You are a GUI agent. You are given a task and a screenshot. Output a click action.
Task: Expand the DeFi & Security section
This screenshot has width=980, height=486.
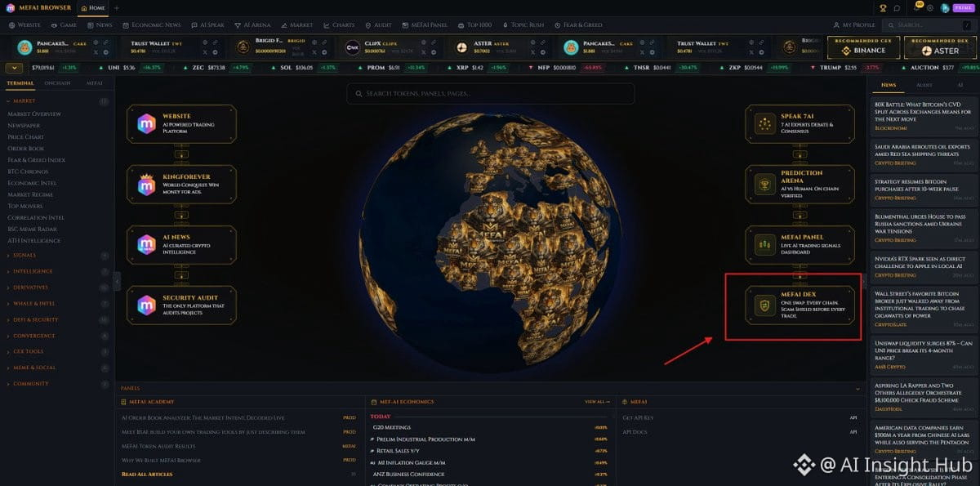pos(57,319)
